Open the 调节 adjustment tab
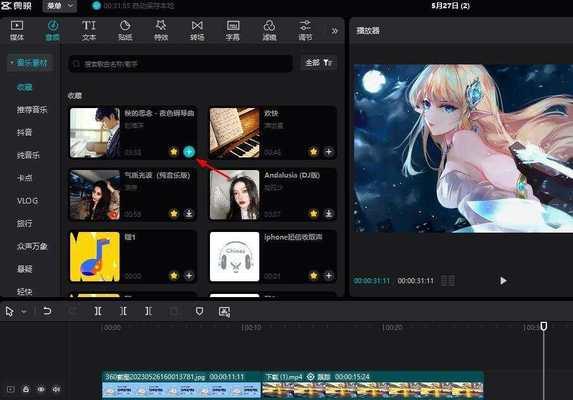This screenshot has height=400, width=573. tap(305, 30)
